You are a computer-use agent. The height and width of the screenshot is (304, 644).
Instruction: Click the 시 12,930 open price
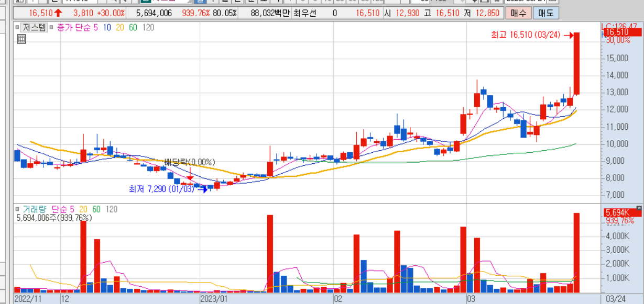[402, 13]
